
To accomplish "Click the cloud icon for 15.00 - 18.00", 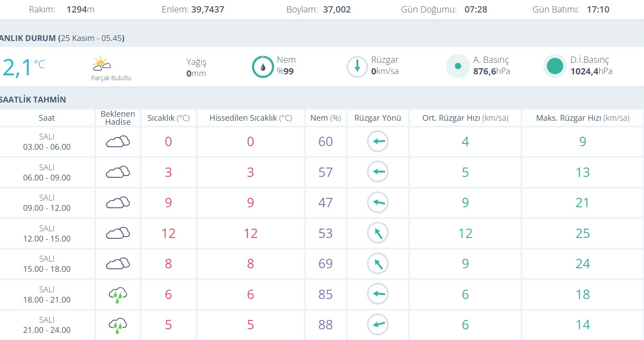I will click(x=117, y=264).
